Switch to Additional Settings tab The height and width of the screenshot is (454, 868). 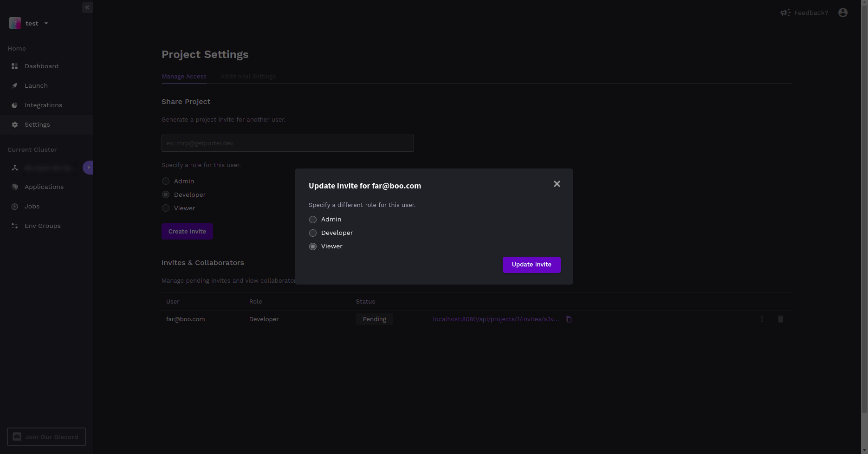(248, 77)
